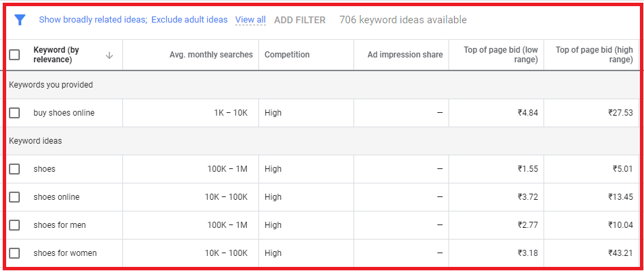
Task: Tick the select-all checkbox in header row
Action: click(x=14, y=55)
